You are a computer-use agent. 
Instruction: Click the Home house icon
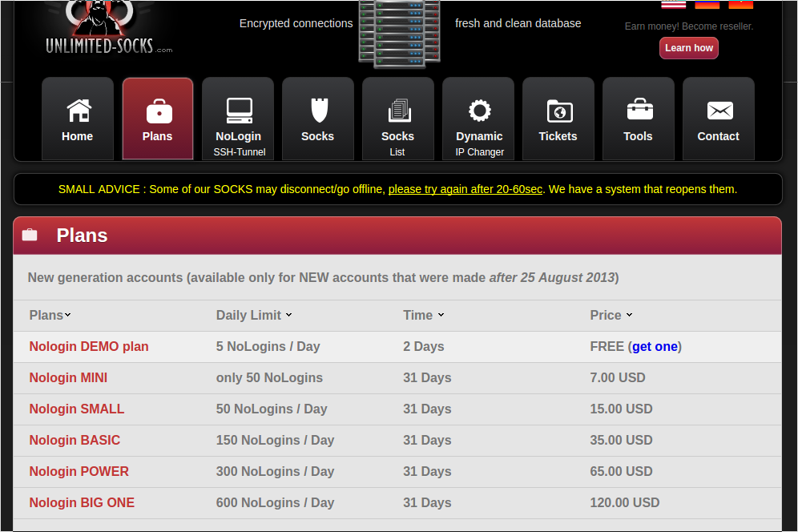(79, 111)
